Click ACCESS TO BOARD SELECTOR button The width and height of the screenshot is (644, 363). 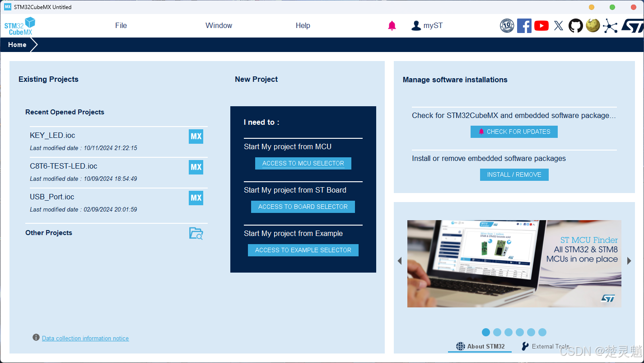click(x=303, y=207)
